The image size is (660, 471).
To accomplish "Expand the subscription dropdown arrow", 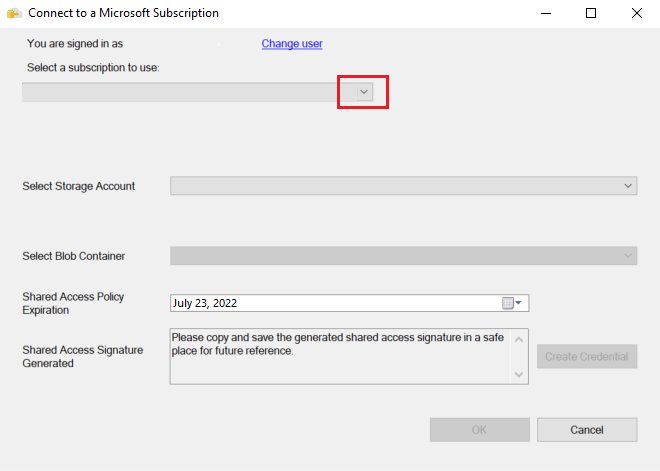I will point(364,91).
